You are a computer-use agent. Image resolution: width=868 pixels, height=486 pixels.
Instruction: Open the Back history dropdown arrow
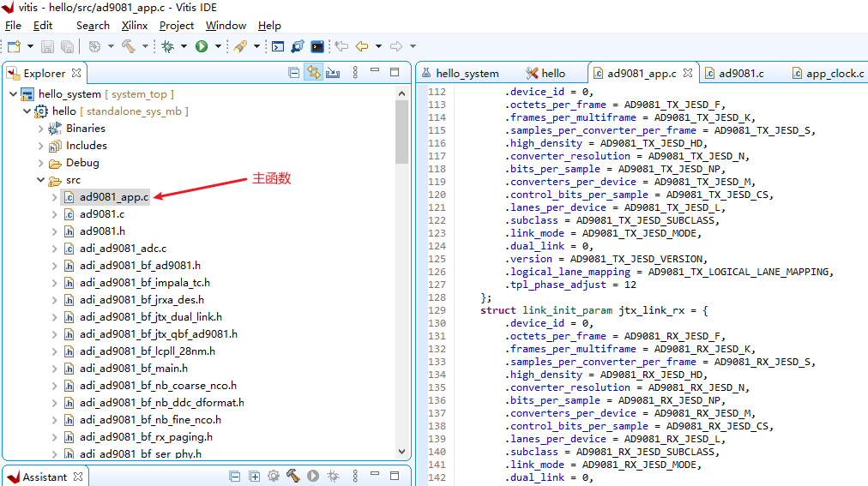pos(378,46)
